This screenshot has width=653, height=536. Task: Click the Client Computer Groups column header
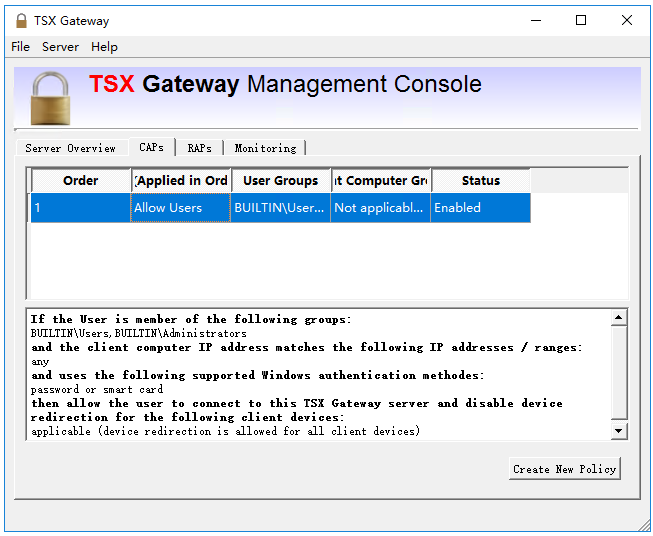[381, 180]
